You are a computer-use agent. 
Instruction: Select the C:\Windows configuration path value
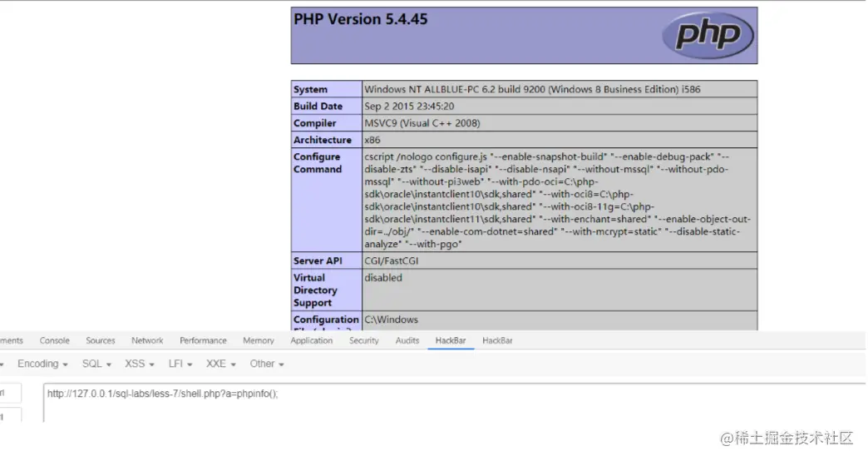tap(392, 320)
